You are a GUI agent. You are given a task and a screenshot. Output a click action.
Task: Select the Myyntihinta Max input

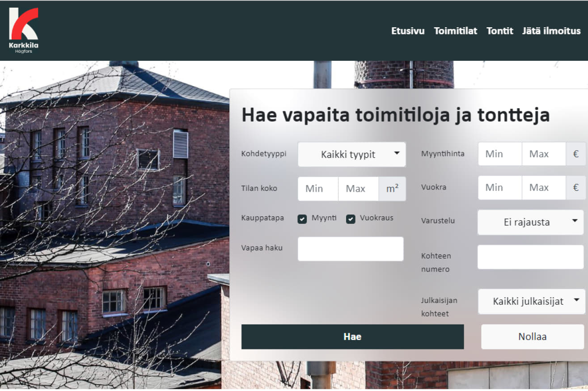[543, 154]
